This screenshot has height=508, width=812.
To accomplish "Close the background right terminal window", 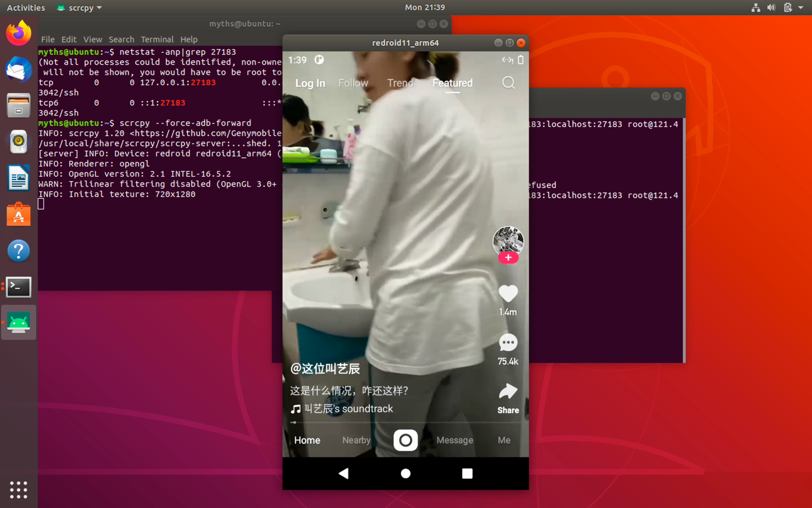I will [x=678, y=96].
